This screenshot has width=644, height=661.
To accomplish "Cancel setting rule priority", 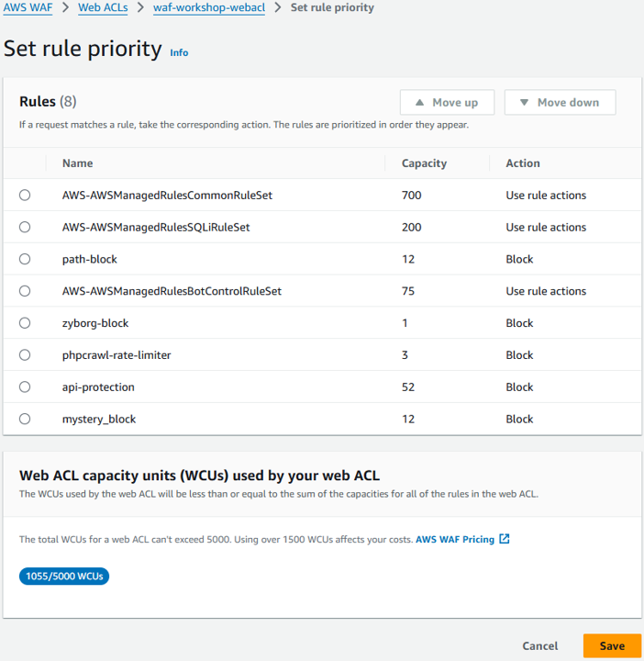I will pos(540,645).
